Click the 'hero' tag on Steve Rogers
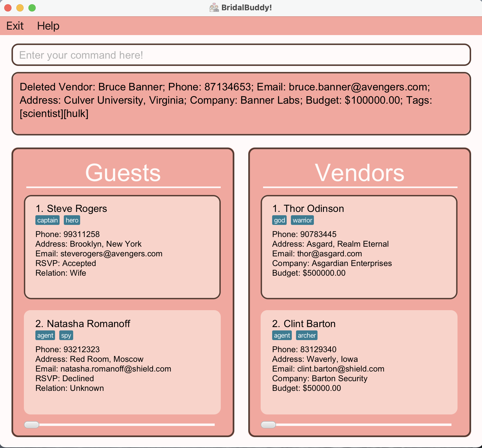The height and width of the screenshot is (448, 482). pyautogui.click(x=72, y=220)
